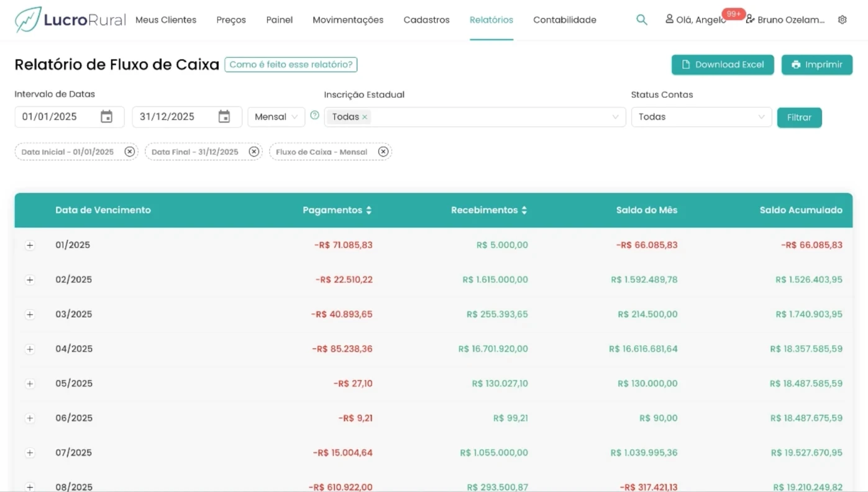The image size is (868, 492).
Task: Click payment value -R$ 71.085,83
Action: pyautogui.click(x=344, y=245)
